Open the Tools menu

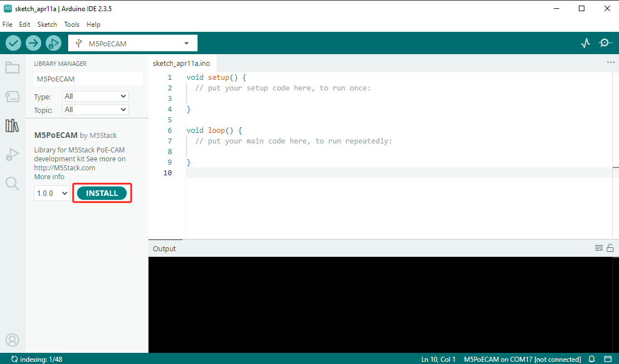click(71, 25)
